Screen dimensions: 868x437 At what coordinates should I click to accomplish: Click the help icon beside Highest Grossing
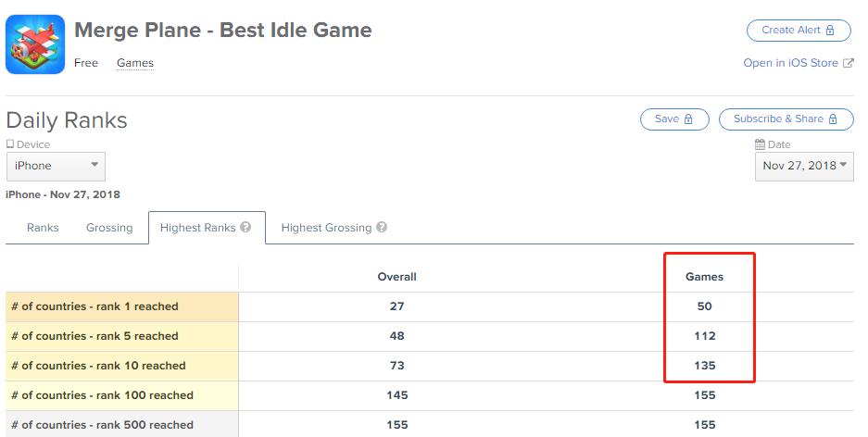tap(382, 228)
